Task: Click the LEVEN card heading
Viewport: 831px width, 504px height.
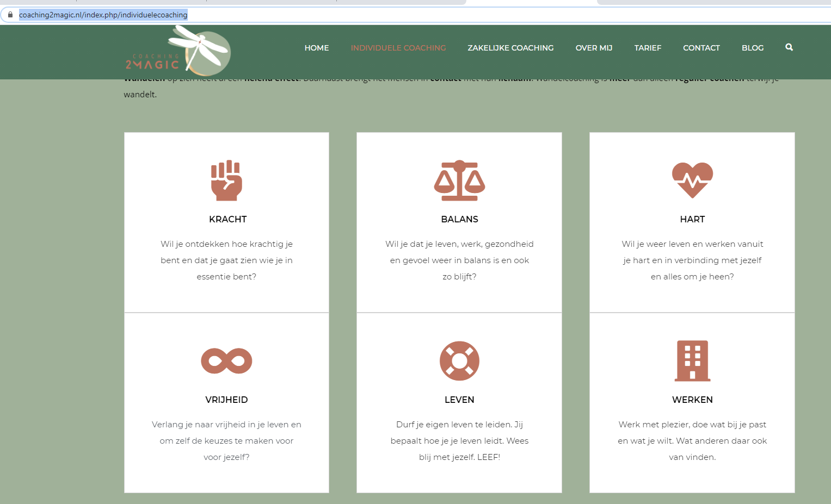Action: (459, 400)
